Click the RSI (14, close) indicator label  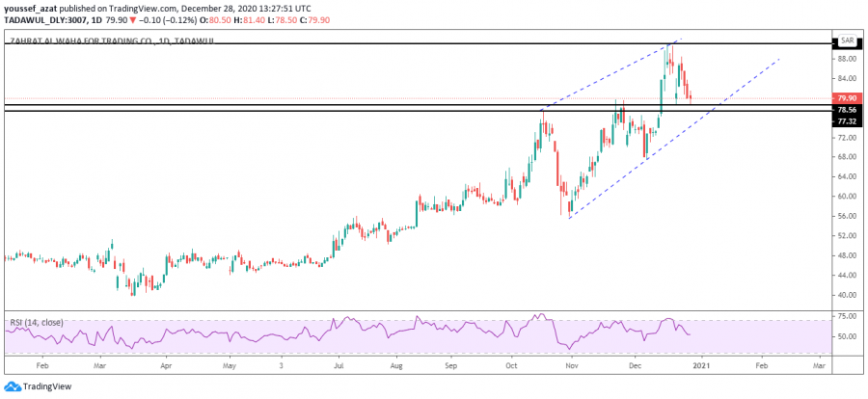pyautogui.click(x=37, y=321)
